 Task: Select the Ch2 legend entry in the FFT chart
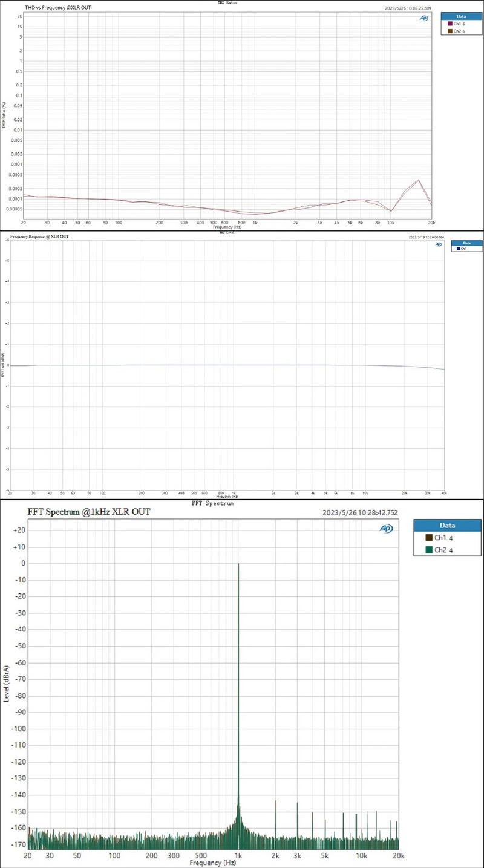[442, 549]
